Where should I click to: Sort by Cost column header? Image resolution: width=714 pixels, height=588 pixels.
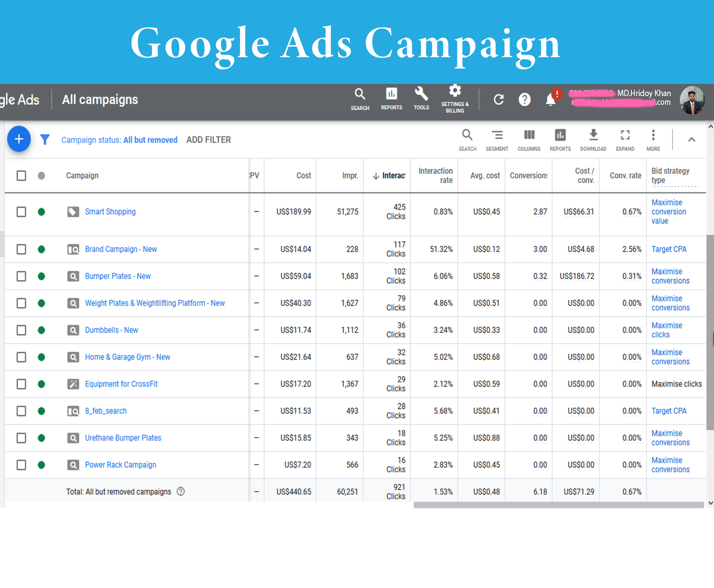[x=303, y=176]
